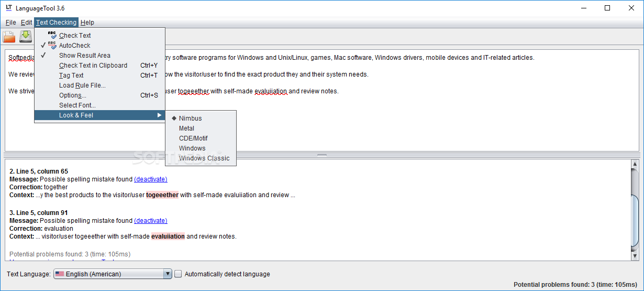Click the ABC icon beside AutoCheck

click(x=52, y=45)
